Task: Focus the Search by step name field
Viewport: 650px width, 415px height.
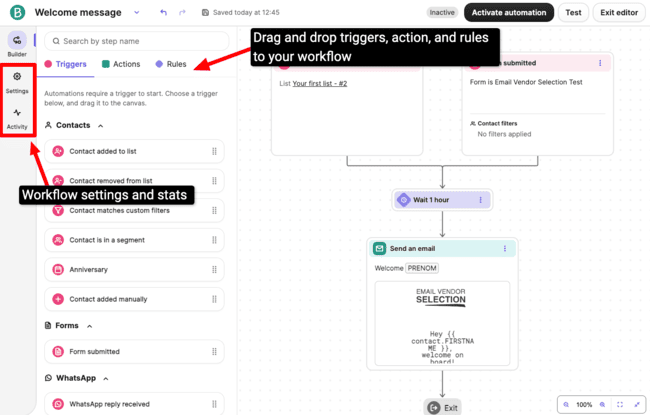Action: coord(136,41)
